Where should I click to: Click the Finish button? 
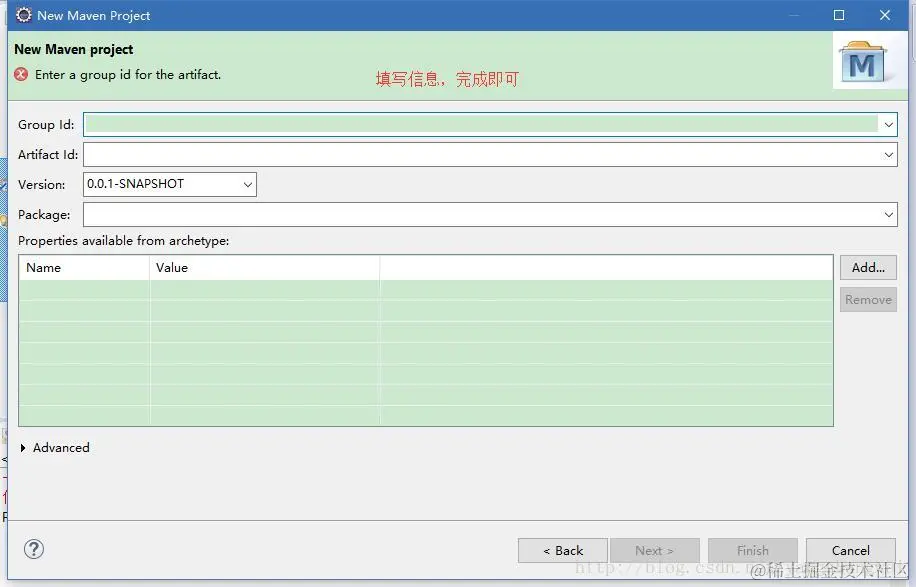752,550
